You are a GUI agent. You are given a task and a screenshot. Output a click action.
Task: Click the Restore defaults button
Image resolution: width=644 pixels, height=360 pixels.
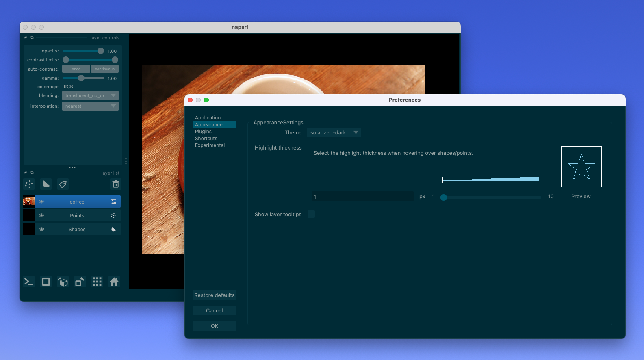click(x=214, y=295)
